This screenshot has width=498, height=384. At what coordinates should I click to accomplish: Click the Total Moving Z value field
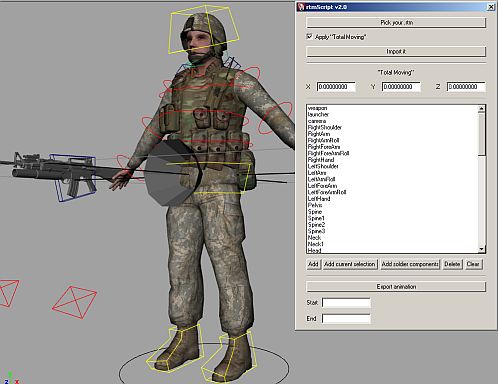pos(466,87)
